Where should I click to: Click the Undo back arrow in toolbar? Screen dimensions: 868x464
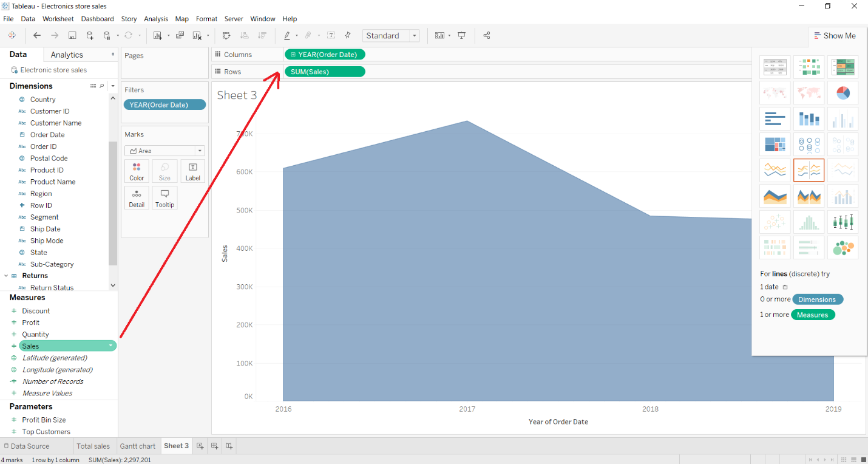click(x=37, y=36)
